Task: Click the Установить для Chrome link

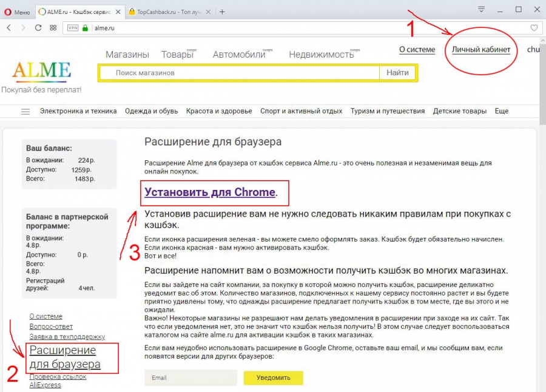Action: point(210,192)
